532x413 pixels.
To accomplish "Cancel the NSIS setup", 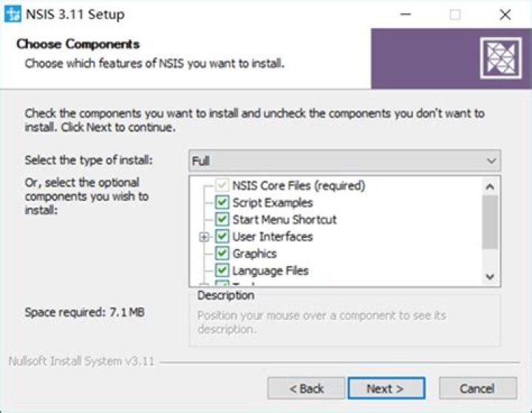I will point(477,389).
